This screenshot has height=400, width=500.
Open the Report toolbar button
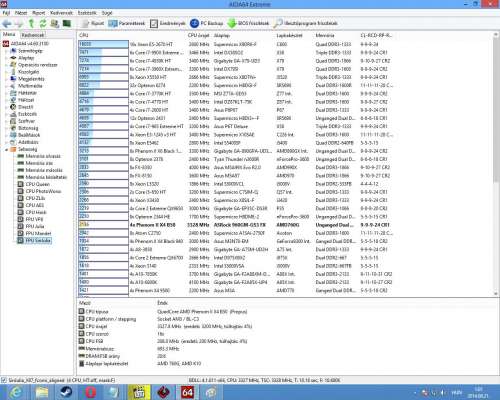93,23
